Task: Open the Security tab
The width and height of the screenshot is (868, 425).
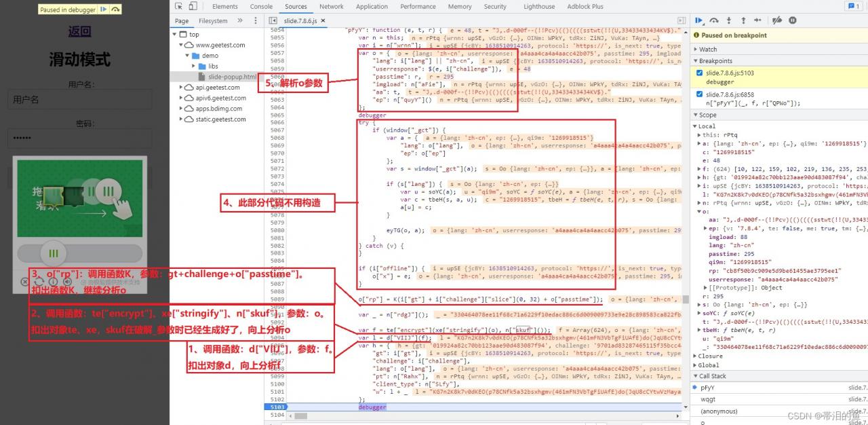Action: (x=495, y=6)
